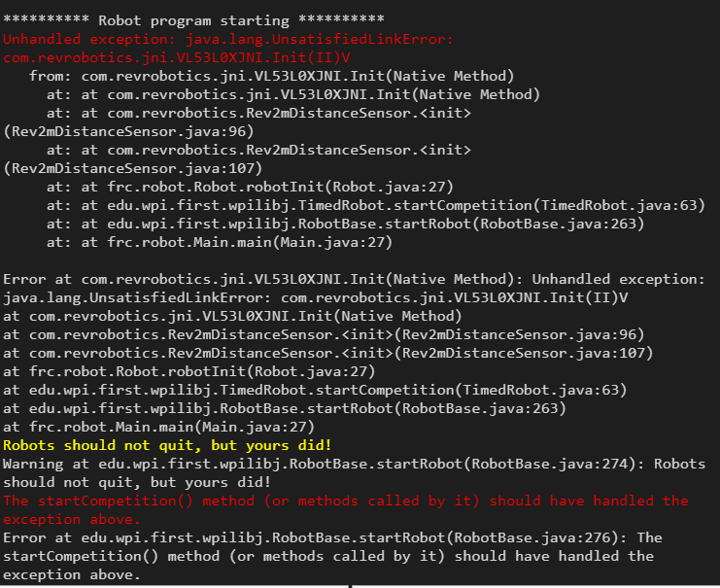Click unindented '<init>(Rev2mDistanceSensor.java:107)' stack line
The image size is (720, 588).
click(x=327, y=353)
